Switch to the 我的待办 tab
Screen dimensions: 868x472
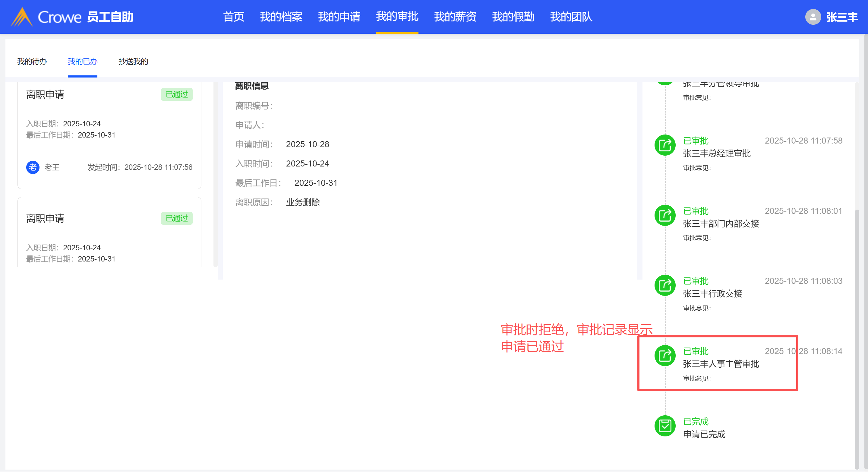(x=32, y=61)
